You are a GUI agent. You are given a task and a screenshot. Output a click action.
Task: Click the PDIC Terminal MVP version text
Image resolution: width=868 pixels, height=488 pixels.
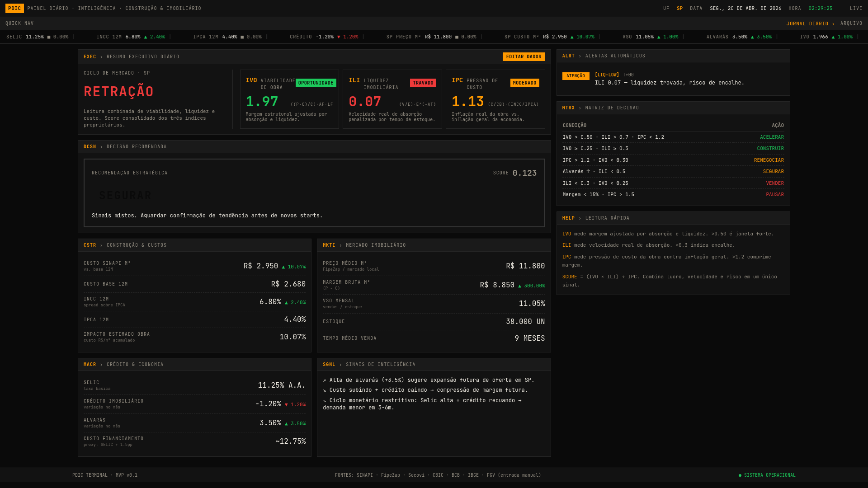(105, 475)
